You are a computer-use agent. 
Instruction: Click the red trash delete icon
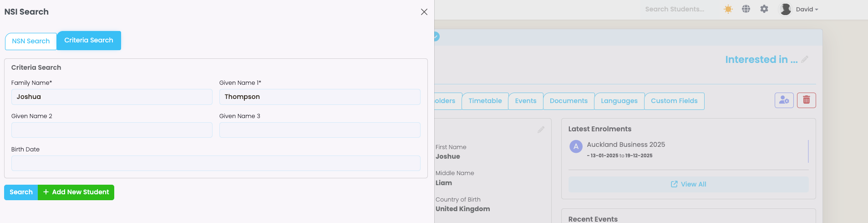pyautogui.click(x=807, y=100)
